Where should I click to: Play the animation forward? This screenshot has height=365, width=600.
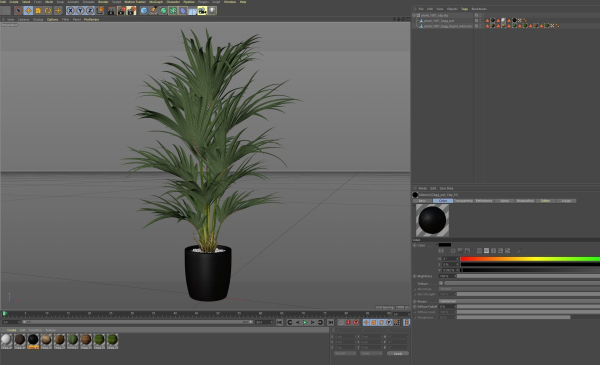coord(305,323)
